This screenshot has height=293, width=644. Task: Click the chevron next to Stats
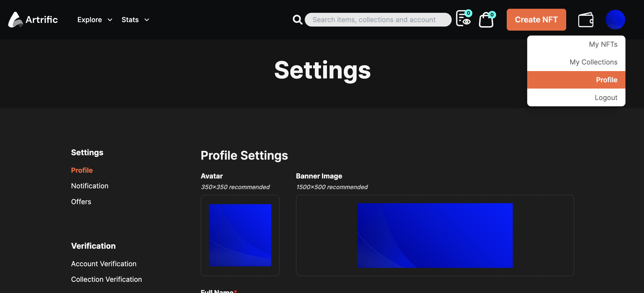[x=147, y=20]
